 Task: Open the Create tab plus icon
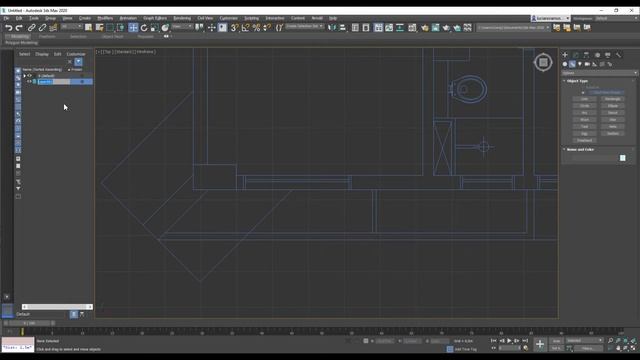coord(565,55)
